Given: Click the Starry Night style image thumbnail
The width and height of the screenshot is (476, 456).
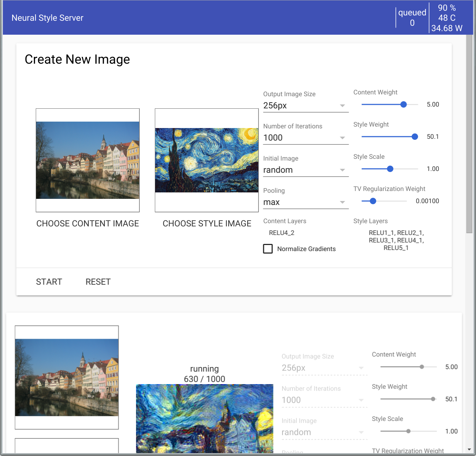Looking at the screenshot, I should 207,160.
